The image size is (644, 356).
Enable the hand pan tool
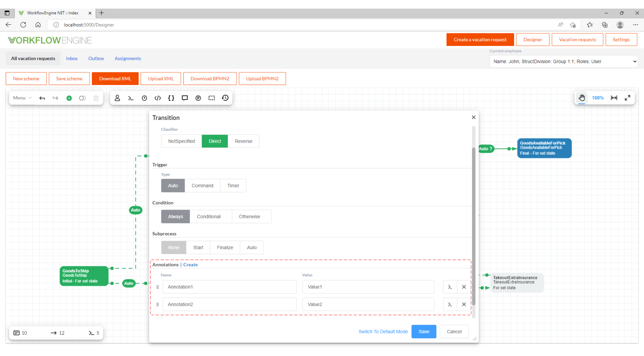click(582, 98)
